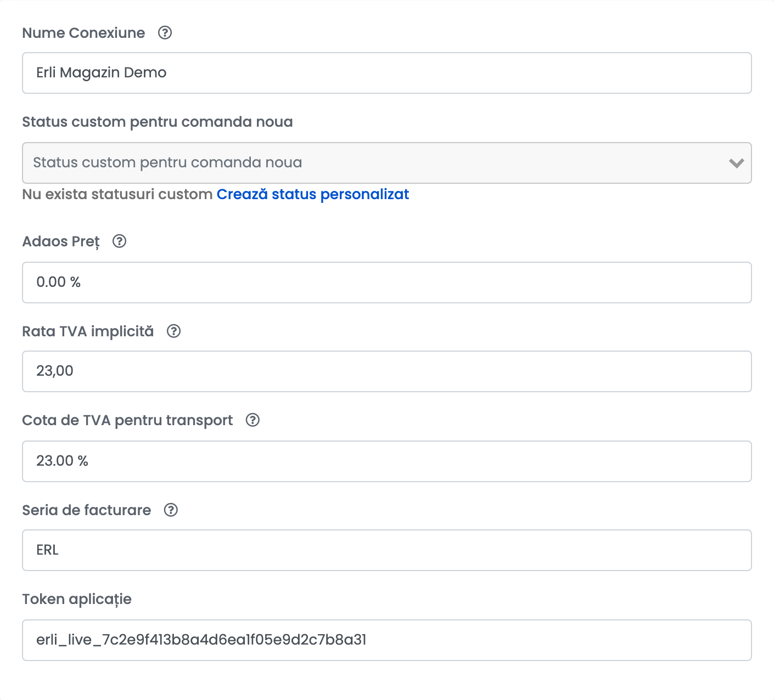Show help icon info for Adaos Preț
774x700 pixels.
(x=119, y=241)
